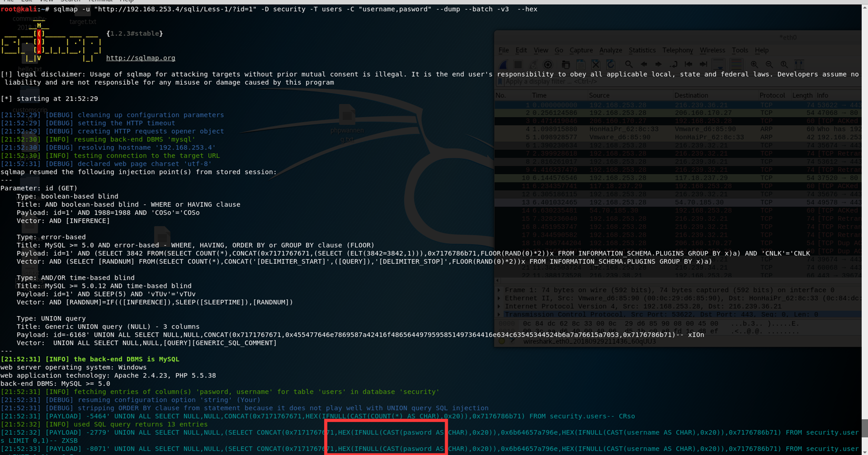Select the ARP packet from HonHaiPr_62:8c:33
Viewport: 868px width, 455px height.
[x=678, y=129]
